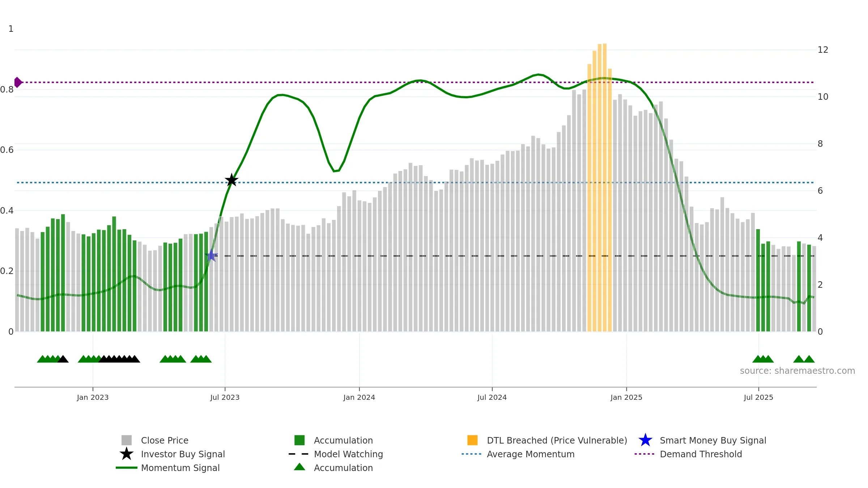This screenshot has height=488, width=868.
Task: Click the Model Watching dashed-line legend icon
Action: pyautogui.click(x=299, y=454)
